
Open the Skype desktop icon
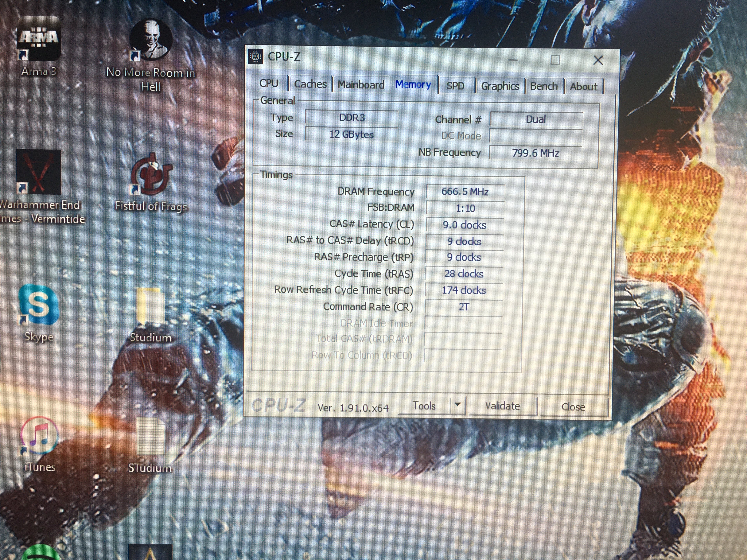point(39,305)
